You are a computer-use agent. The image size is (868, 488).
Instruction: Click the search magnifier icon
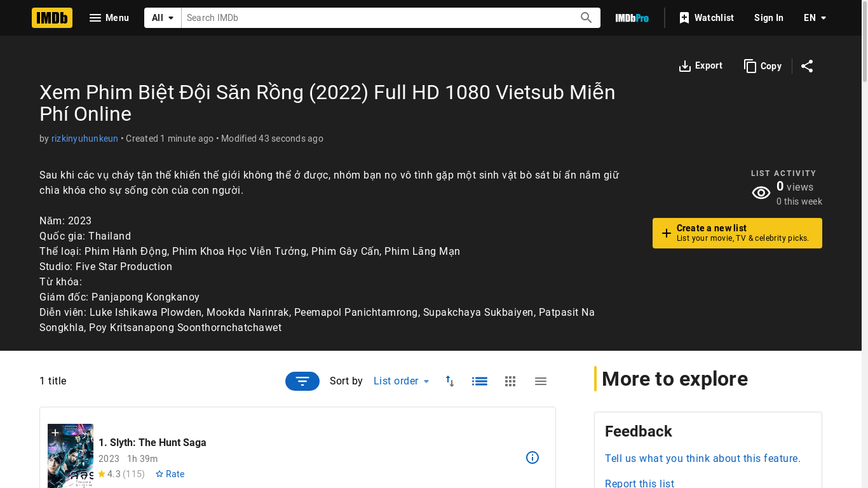point(587,18)
